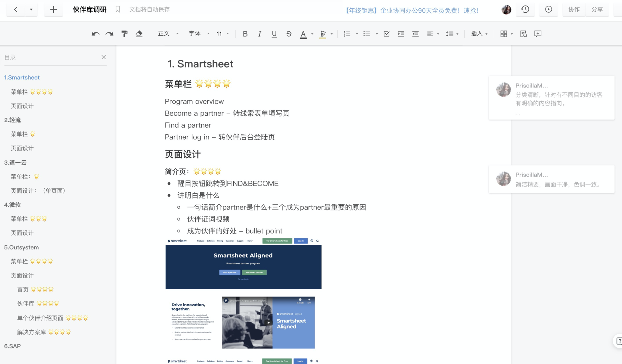This screenshot has width=622, height=364.
Task: Click the 分享 share button
Action: pos(597,9)
